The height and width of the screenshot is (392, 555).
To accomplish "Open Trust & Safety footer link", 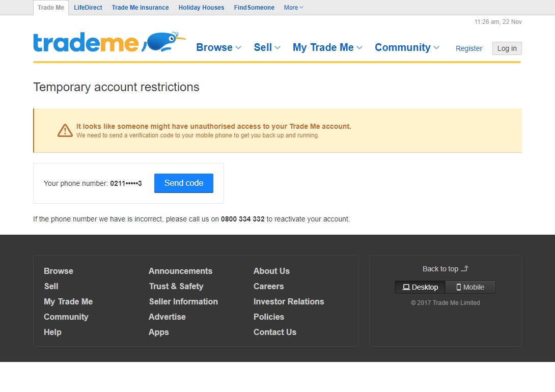I will pyautogui.click(x=176, y=286).
